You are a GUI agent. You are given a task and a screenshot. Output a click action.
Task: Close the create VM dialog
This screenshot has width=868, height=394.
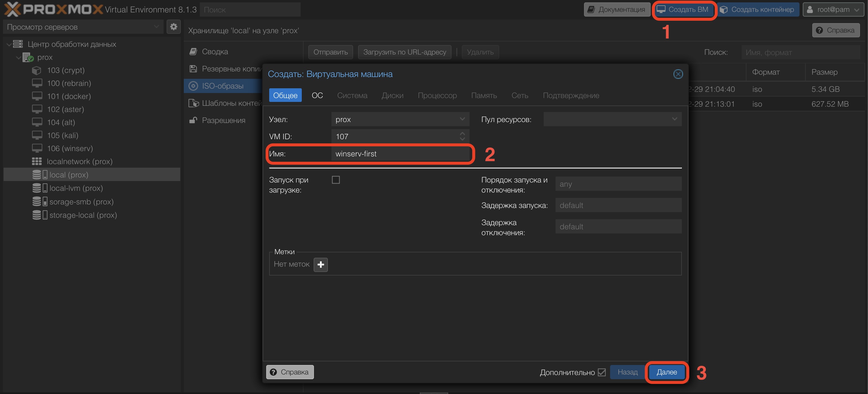(678, 74)
